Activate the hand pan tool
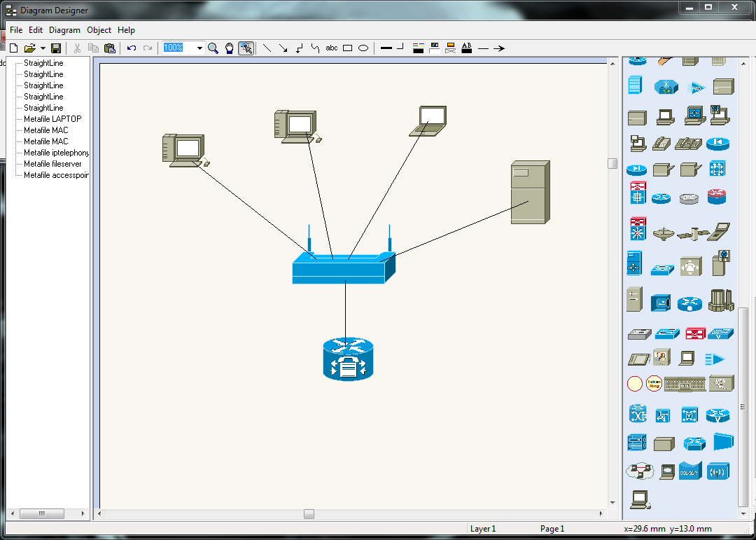This screenshot has height=540, width=756. [230, 48]
